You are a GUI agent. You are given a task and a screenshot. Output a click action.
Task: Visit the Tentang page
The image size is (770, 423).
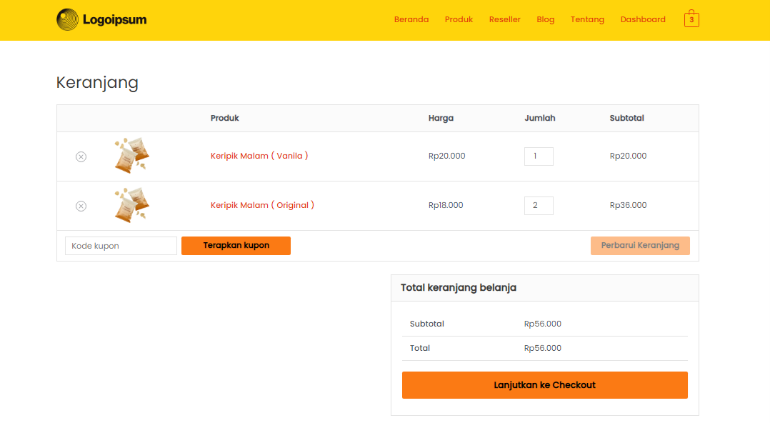click(587, 19)
